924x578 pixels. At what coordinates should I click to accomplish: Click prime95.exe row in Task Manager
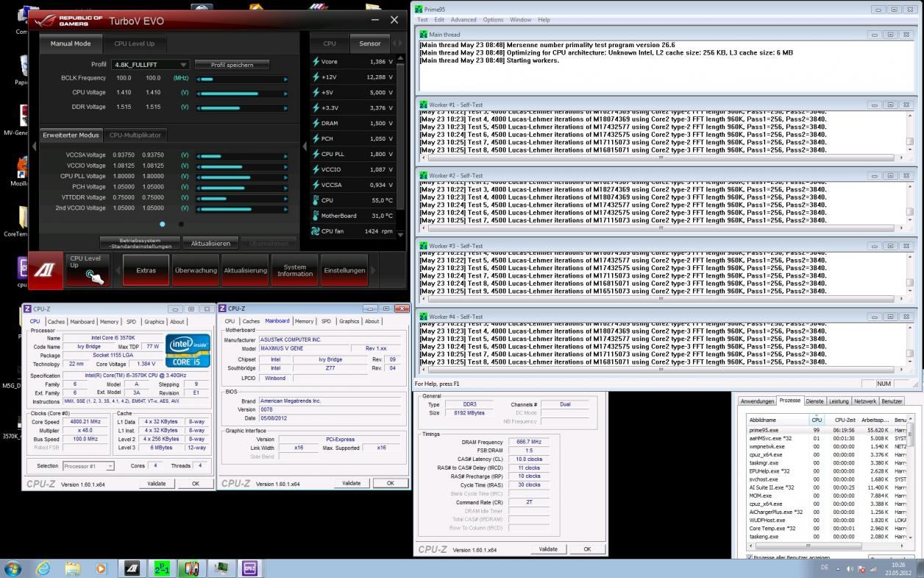point(826,430)
